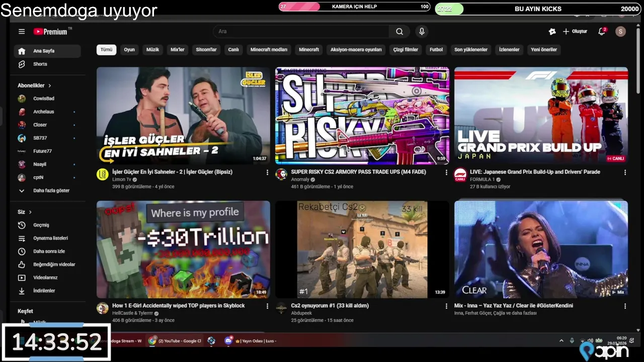Screen dimensions: 644x362
Task: Select the Sitcom'lar filter chip
Action: 206,50
